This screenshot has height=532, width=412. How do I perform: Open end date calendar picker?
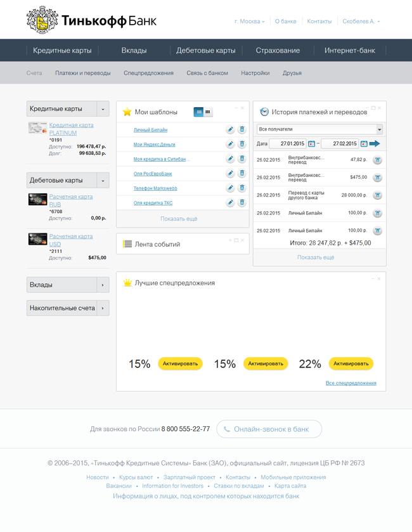pos(364,144)
